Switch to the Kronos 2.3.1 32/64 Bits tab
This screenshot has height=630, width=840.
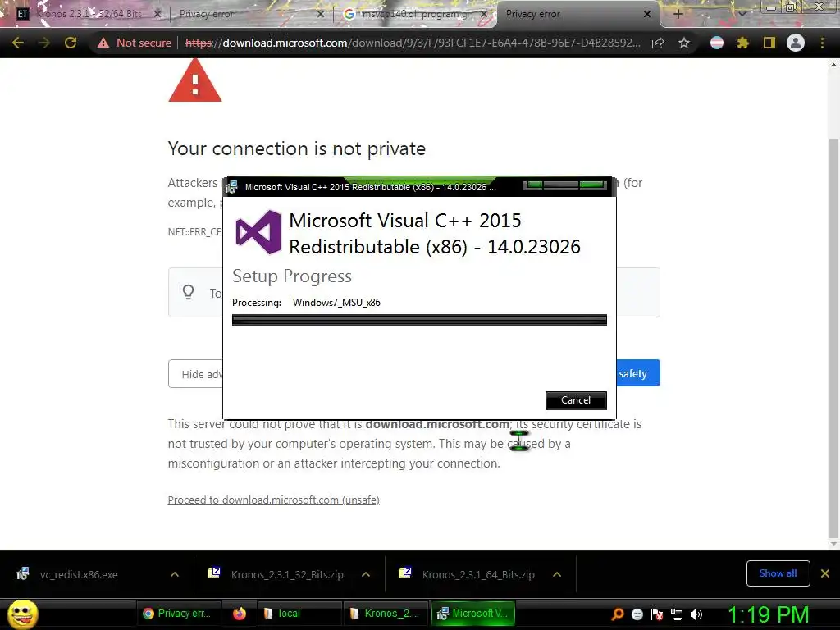(89, 14)
